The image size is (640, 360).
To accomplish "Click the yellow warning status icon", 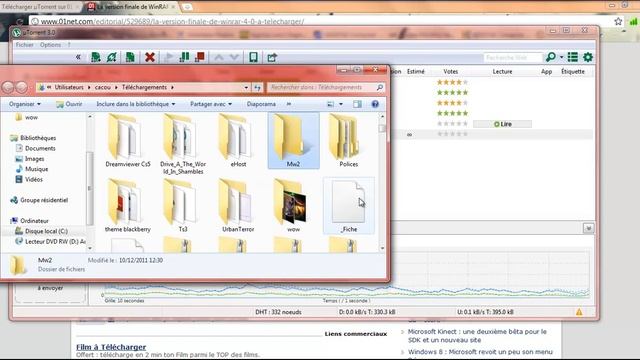I will (579, 312).
